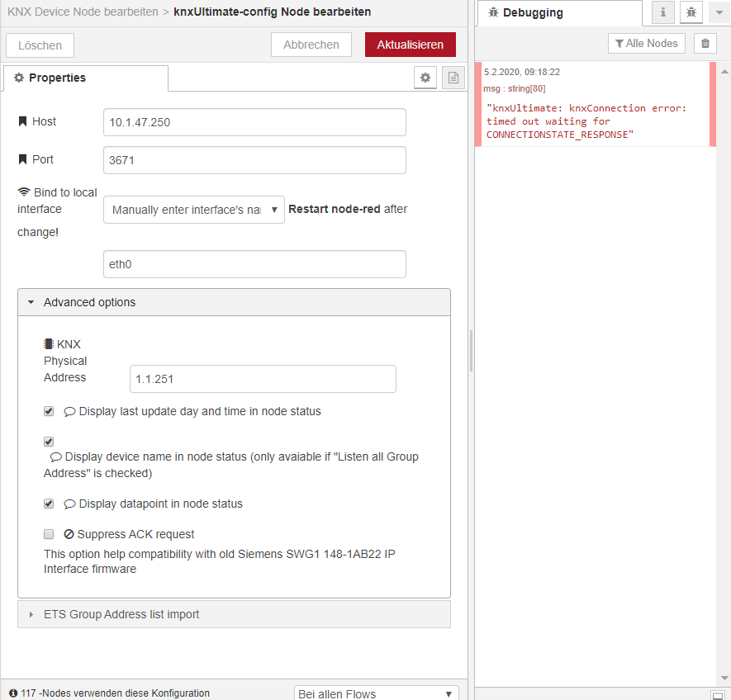Screen dimensions: 731x700
Task: Select the debug messages bug icon
Action: point(691,12)
